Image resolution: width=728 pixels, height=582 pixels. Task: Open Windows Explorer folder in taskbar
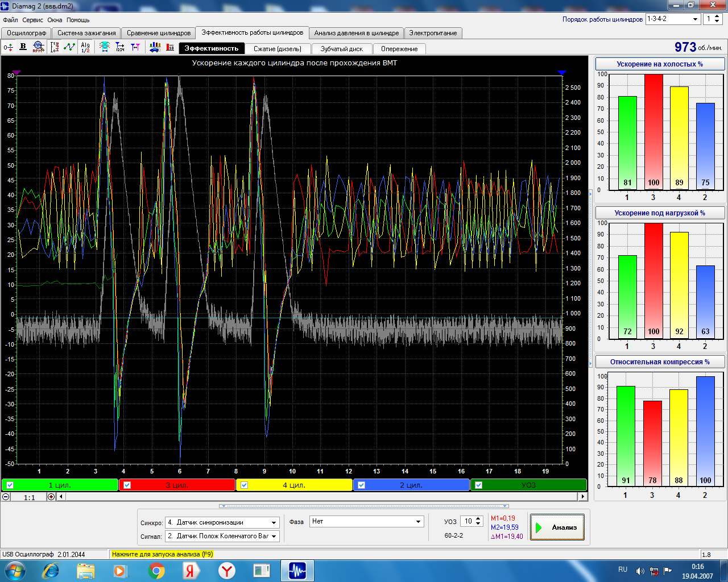[x=86, y=570]
